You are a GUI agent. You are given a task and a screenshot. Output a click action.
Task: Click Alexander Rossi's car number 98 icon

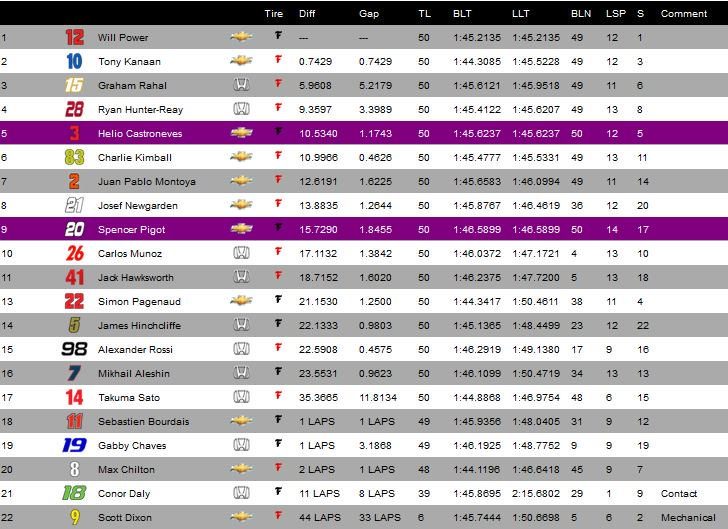click(x=74, y=349)
